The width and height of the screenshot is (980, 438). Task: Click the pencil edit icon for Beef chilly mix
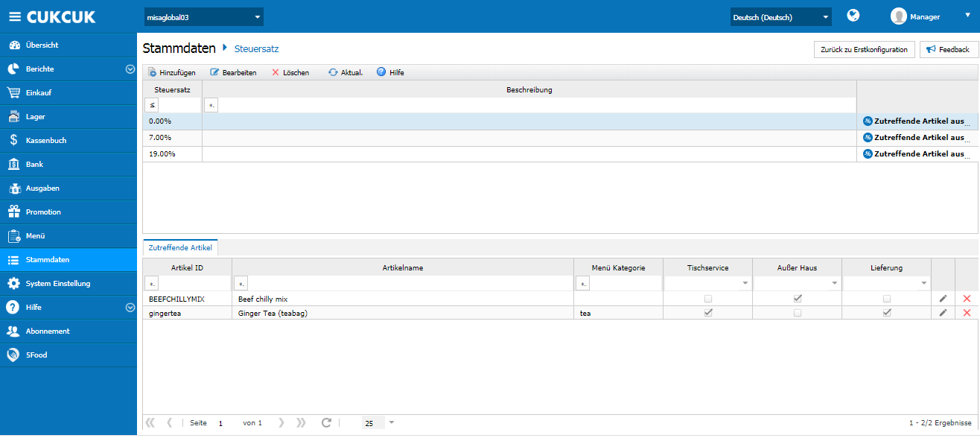click(x=943, y=298)
